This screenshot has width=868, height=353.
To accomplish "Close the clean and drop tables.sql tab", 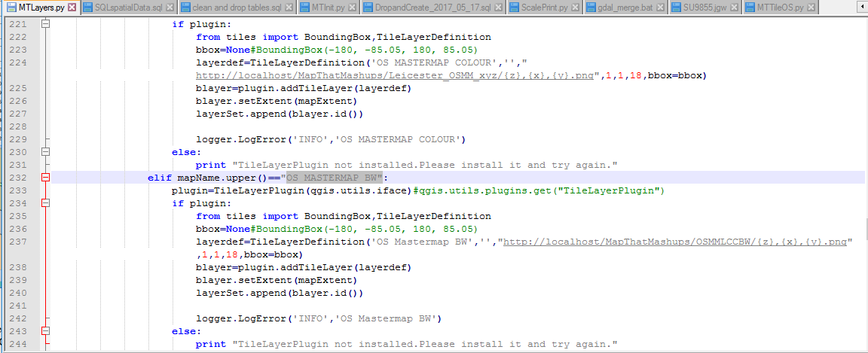I will click(290, 8).
